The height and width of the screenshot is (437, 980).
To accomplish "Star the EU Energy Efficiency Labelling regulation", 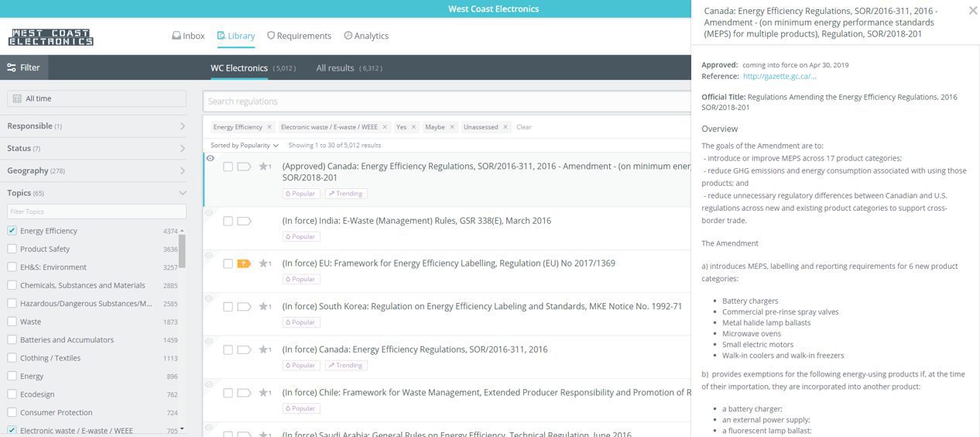I will click(263, 263).
